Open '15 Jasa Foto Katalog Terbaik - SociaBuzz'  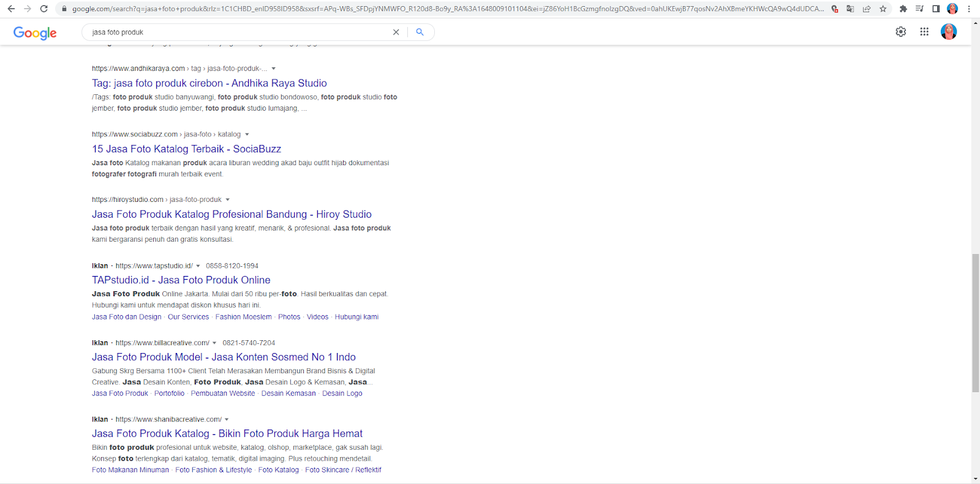[187, 149]
